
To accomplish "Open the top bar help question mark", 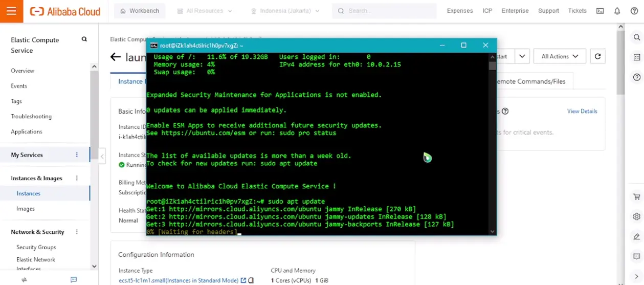I will 633,11.
